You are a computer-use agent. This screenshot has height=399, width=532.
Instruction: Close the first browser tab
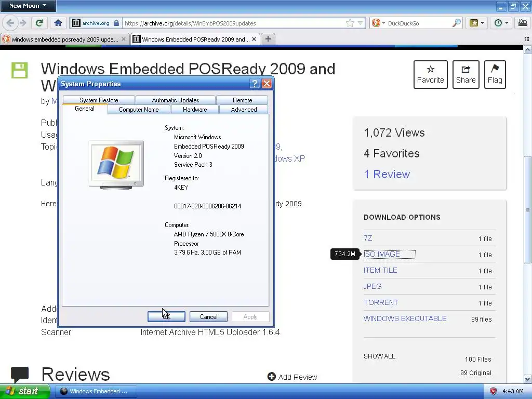124,39
